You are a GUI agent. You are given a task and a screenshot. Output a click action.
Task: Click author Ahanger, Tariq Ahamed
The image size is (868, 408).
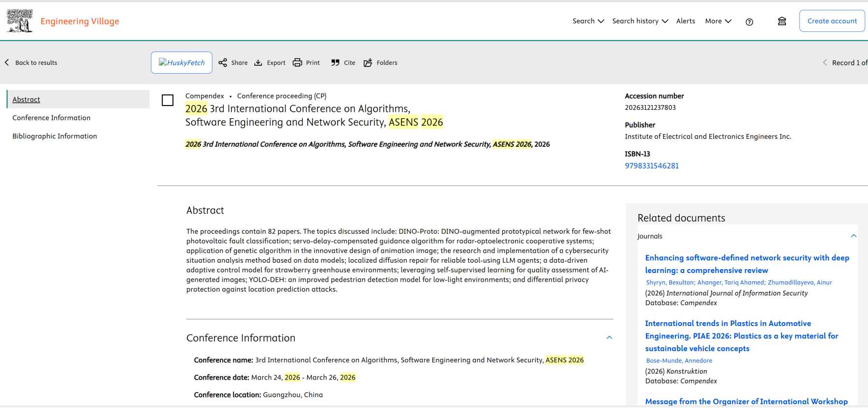[x=731, y=282]
